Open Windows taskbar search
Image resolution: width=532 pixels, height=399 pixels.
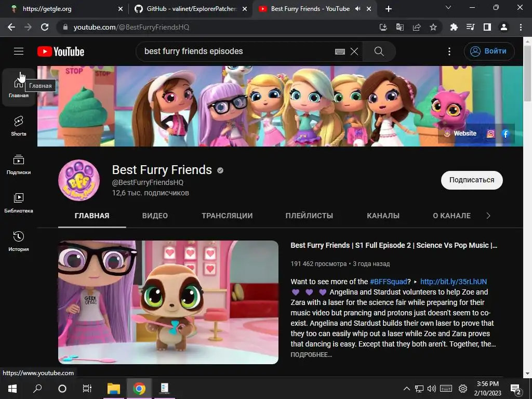37,388
